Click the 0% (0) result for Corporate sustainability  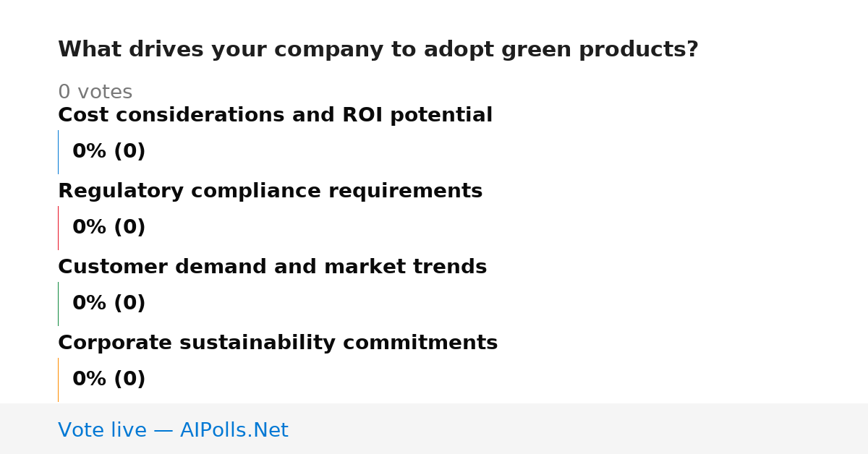109,380
